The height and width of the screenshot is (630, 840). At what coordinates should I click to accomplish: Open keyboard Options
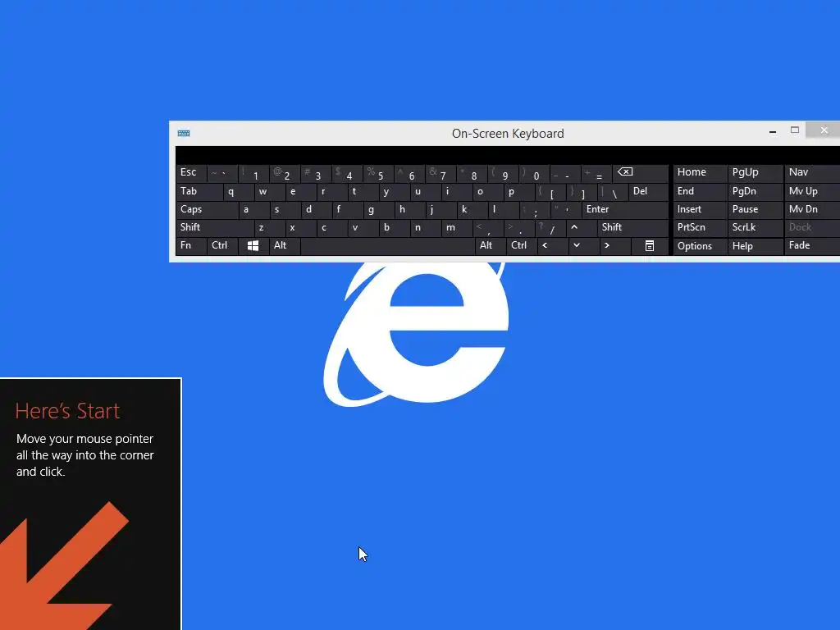pos(700,246)
